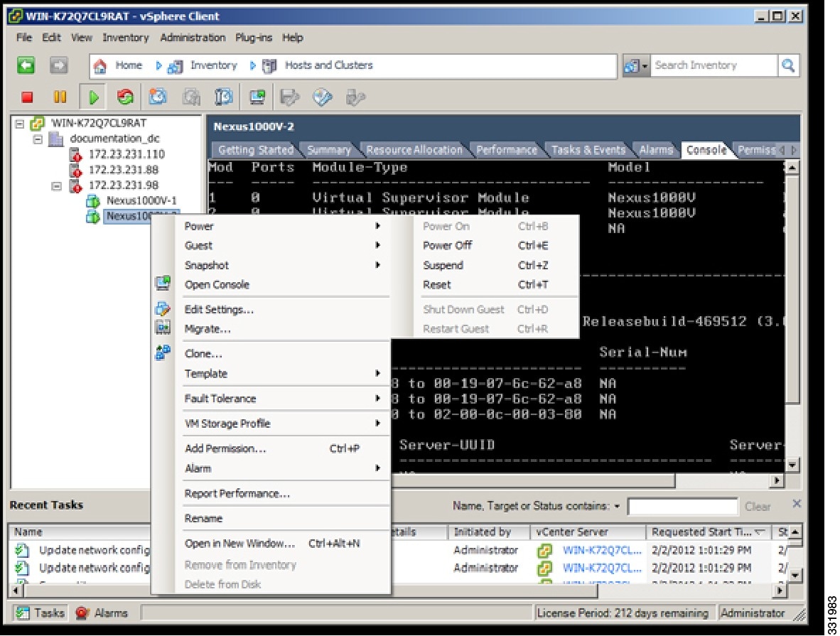The width and height of the screenshot is (840, 636).
Task: Expand the Template submenu
Action: 377,374
